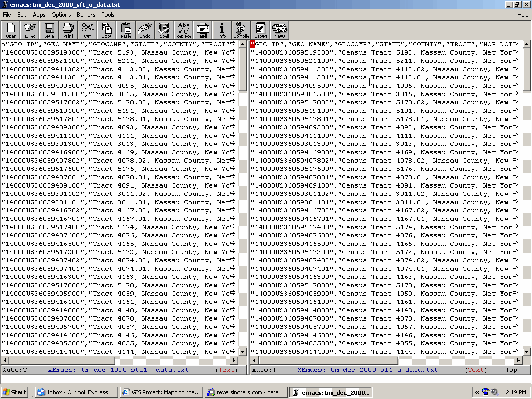This screenshot has height=399, width=532.
Task: Click the Open file toolbar icon
Action: pyautogui.click(x=11, y=30)
